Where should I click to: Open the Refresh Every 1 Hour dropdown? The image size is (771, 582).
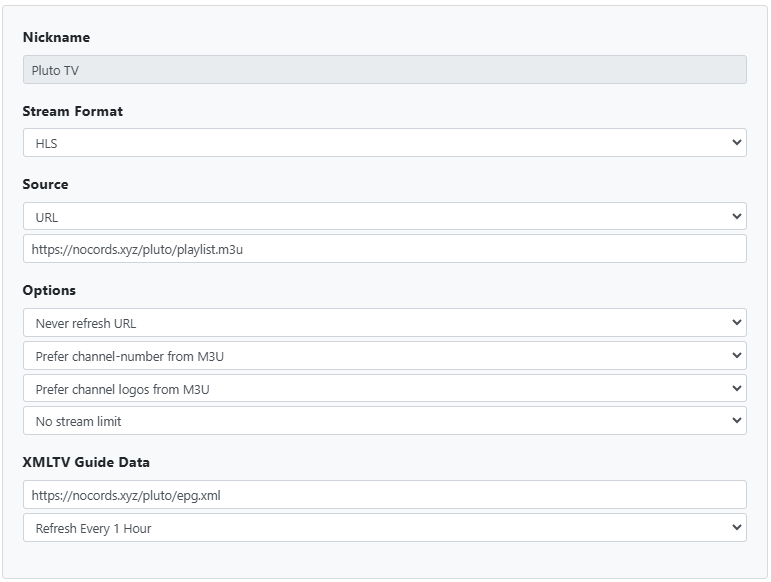tap(384, 528)
